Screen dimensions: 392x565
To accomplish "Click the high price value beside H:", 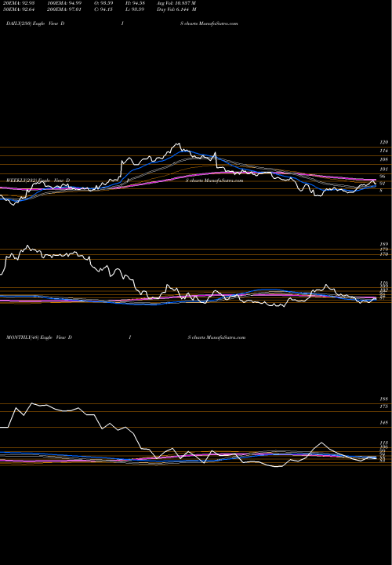I will pyautogui.click(x=139, y=3).
